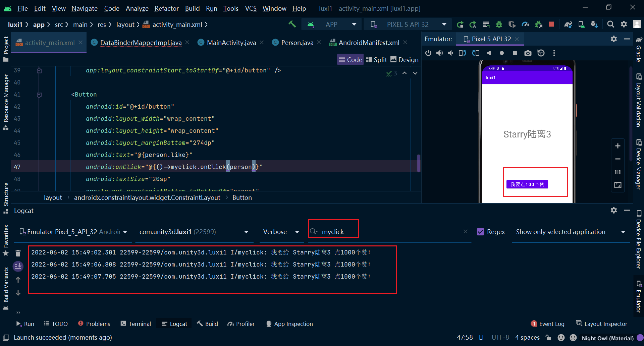Open App Inspection tool window
The height and width of the screenshot is (346, 644).
tap(289, 324)
